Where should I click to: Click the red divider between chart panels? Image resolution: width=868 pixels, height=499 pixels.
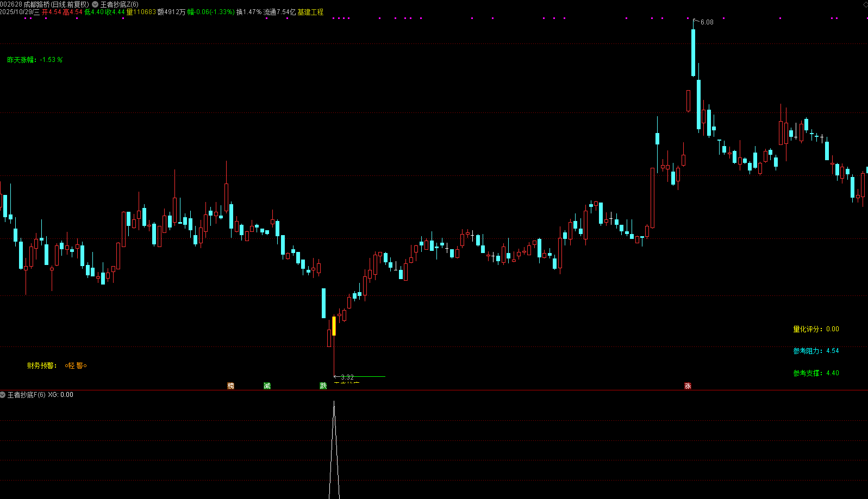435,390
